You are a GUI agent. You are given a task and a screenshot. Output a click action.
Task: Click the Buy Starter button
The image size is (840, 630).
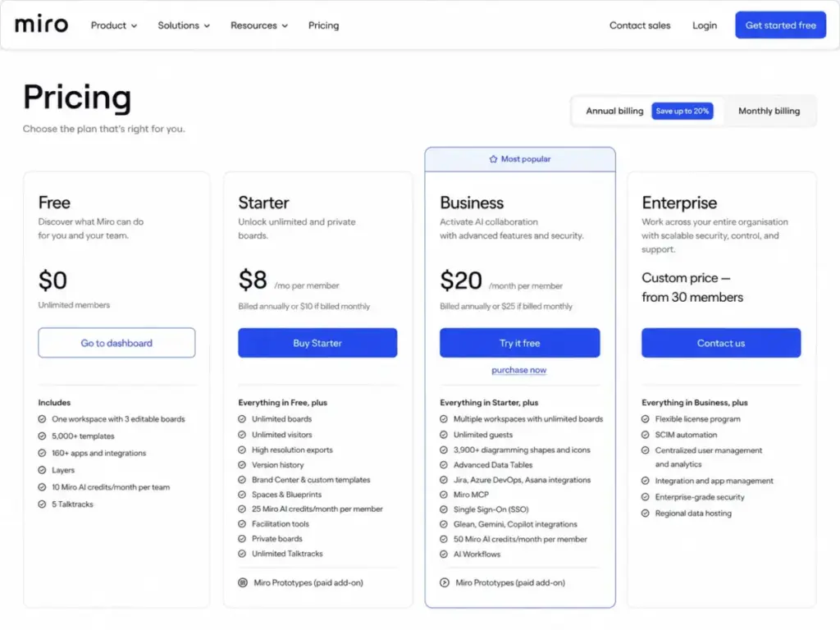tap(317, 343)
